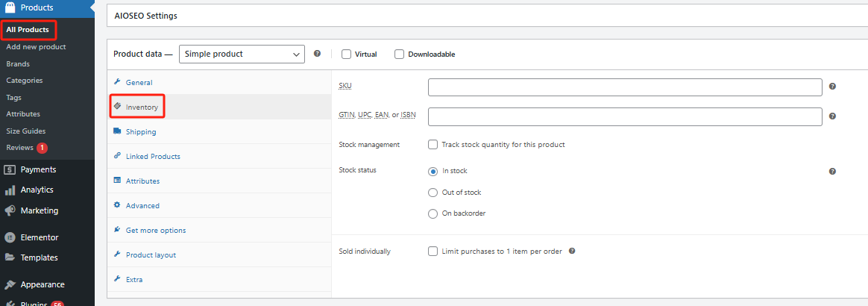
Task: Open the Simple product type dropdown
Action: 242,54
